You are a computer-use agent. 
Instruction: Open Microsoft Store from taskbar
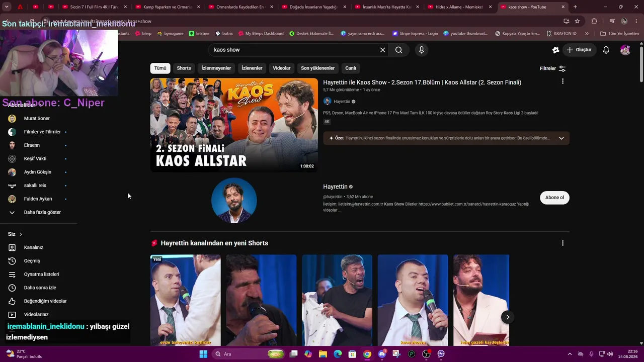(x=352, y=354)
